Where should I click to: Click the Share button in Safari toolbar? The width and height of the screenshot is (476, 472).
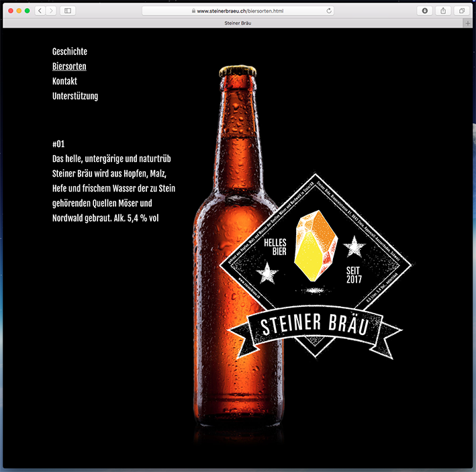coord(443,11)
